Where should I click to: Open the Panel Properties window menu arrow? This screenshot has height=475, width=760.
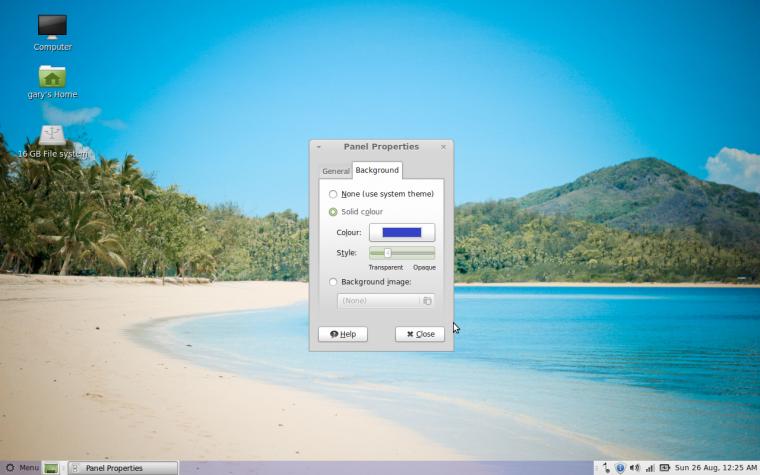tap(319, 147)
